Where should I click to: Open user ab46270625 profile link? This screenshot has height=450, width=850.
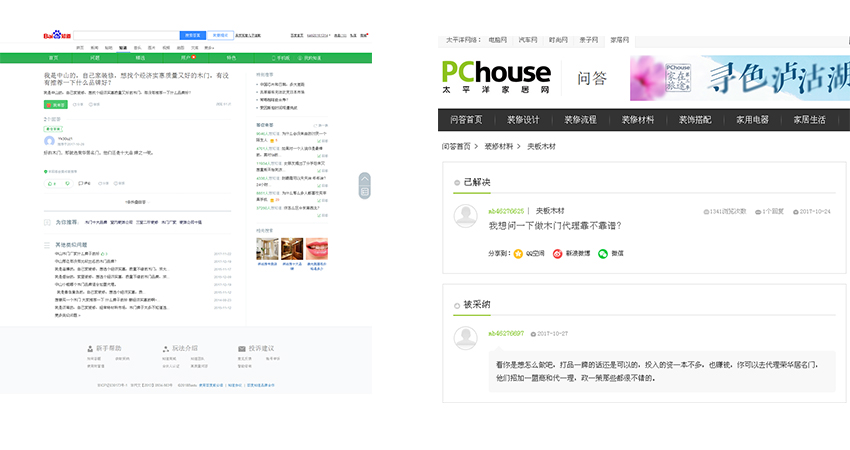[x=506, y=211]
